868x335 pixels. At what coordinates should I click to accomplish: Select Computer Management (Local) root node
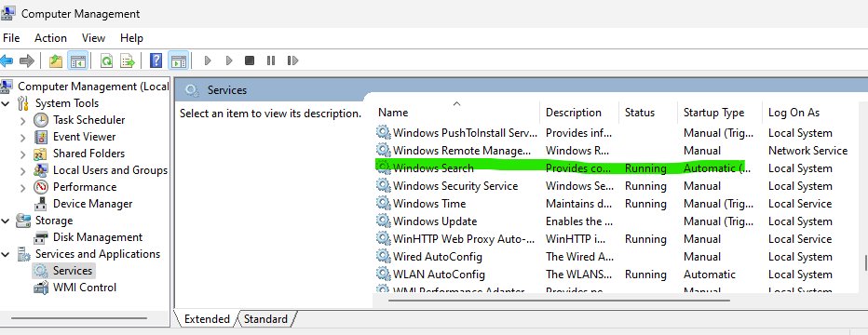pyautogui.click(x=93, y=87)
